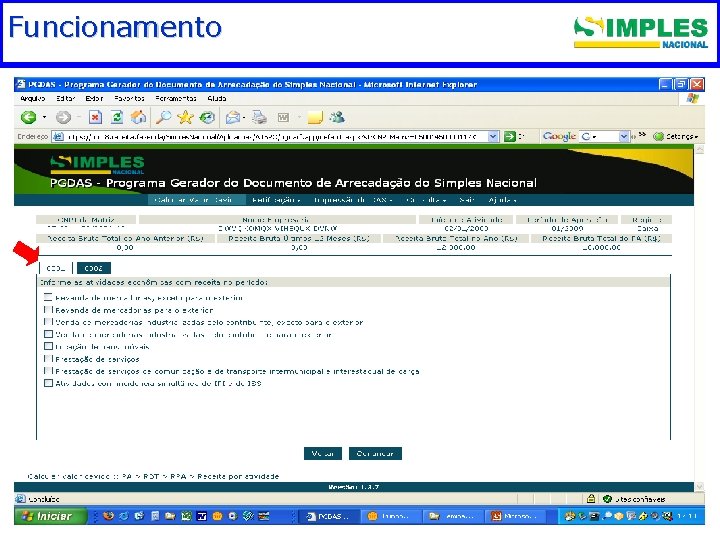Viewport: 720px width, 540px height.
Task: Expand the Google toolbar overflow chevron
Action: [642, 135]
